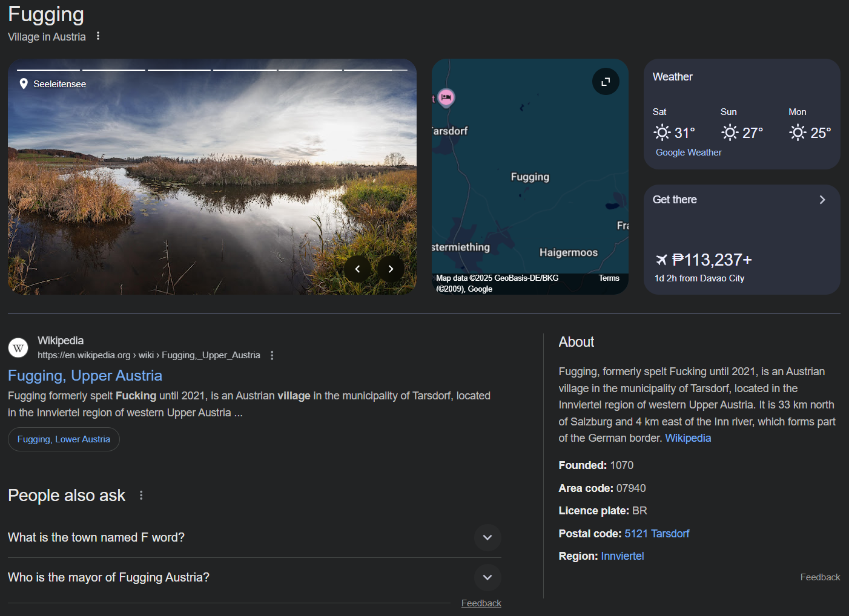Click the Sunday sunny weather icon
The image size is (849, 616).
point(730,133)
